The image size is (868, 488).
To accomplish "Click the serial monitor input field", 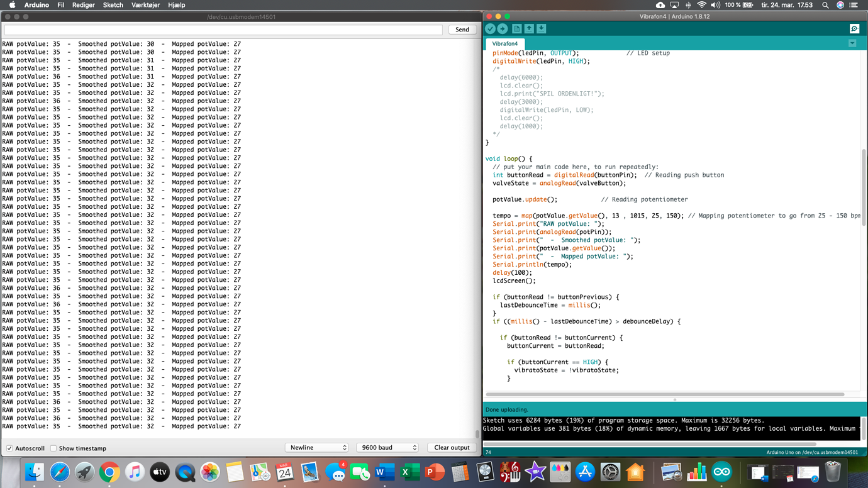I will [x=223, y=30].
